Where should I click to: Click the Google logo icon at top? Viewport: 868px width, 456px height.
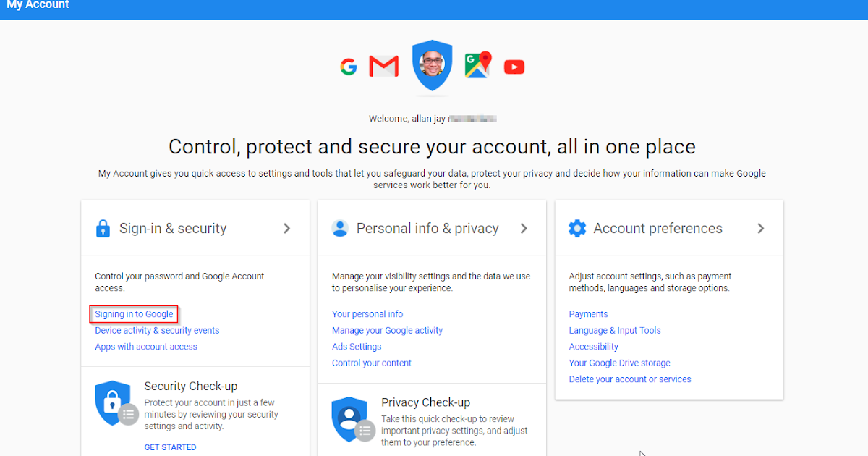(x=349, y=67)
